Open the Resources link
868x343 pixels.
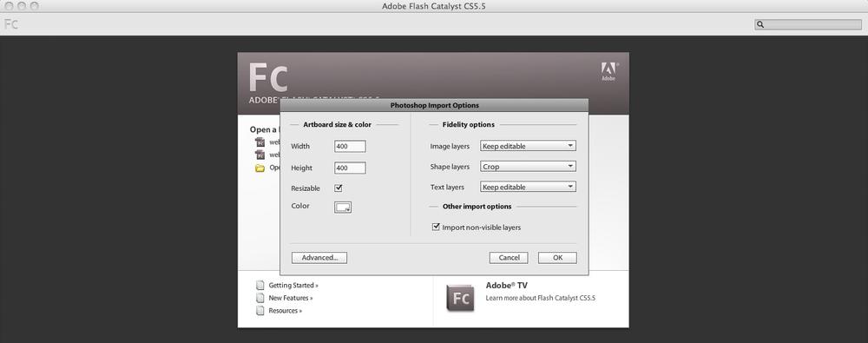pos(286,311)
